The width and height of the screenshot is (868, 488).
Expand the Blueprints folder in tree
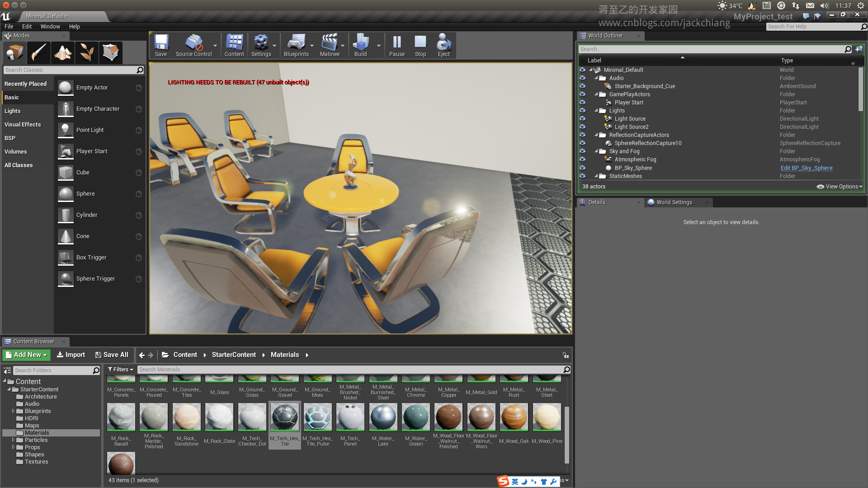13,411
